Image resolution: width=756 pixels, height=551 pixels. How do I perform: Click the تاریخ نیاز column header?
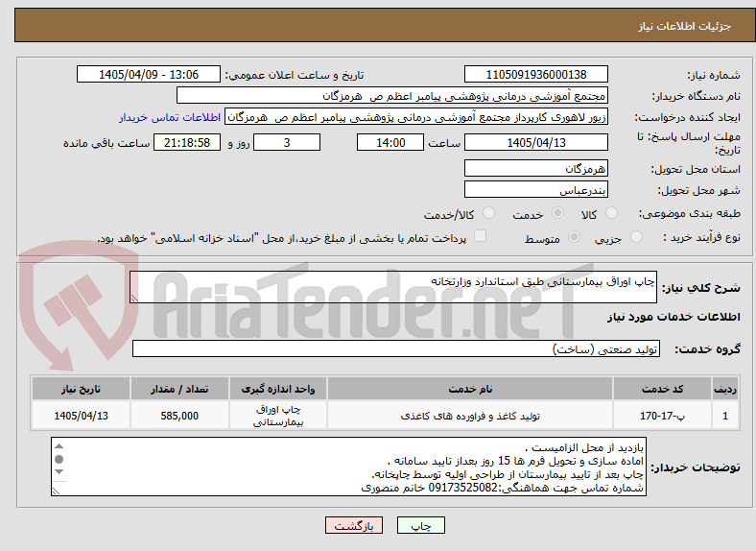pyautogui.click(x=81, y=389)
